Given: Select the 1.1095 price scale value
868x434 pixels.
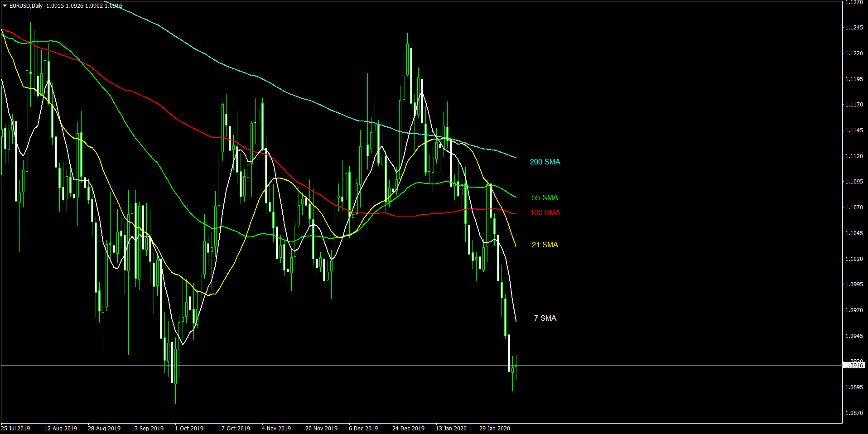Looking at the screenshot, I should (854, 182).
